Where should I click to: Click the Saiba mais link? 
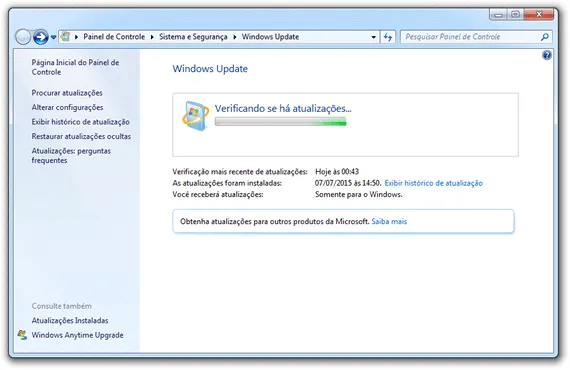[x=389, y=221]
